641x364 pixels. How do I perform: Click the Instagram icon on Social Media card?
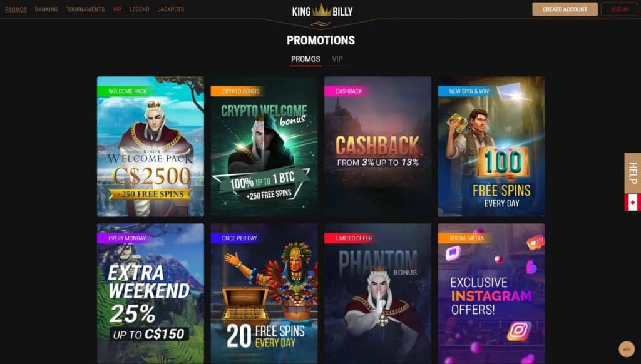[519, 330]
